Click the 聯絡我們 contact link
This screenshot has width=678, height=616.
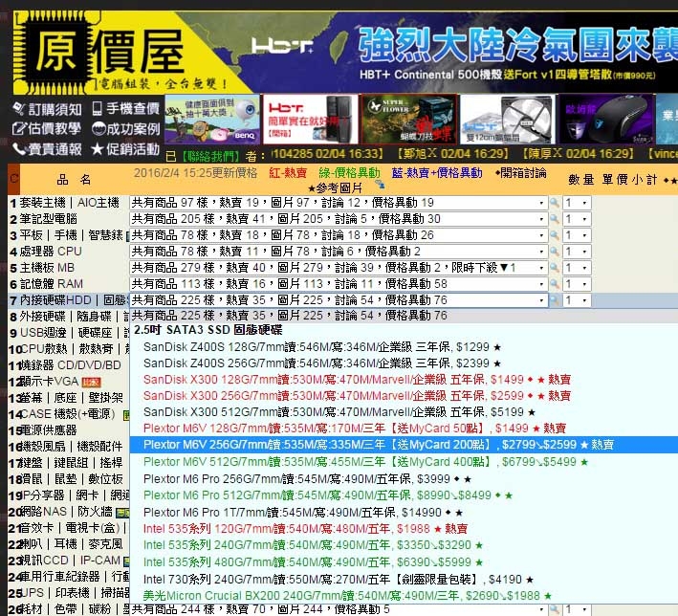[210, 156]
